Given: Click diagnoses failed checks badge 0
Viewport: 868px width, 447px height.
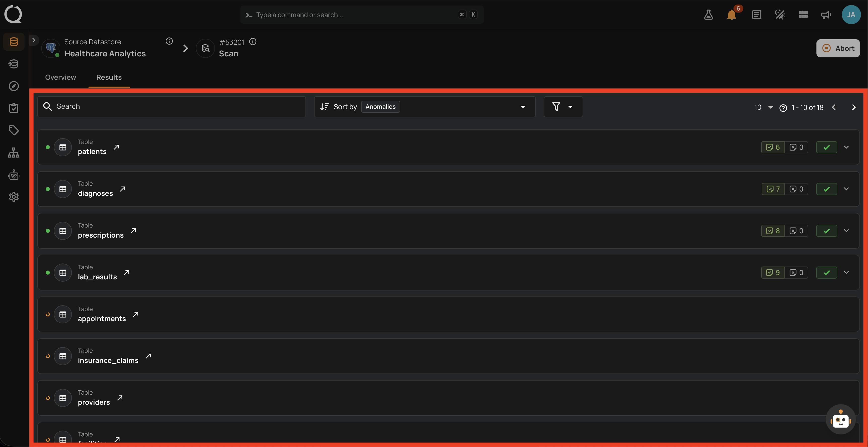Looking at the screenshot, I should (796, 189).
